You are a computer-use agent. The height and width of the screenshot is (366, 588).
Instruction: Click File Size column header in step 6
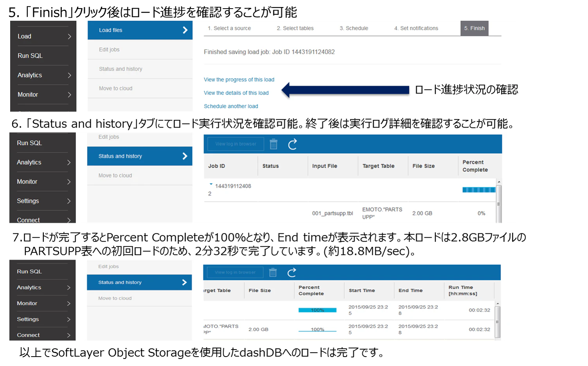[x=433, y=166]
